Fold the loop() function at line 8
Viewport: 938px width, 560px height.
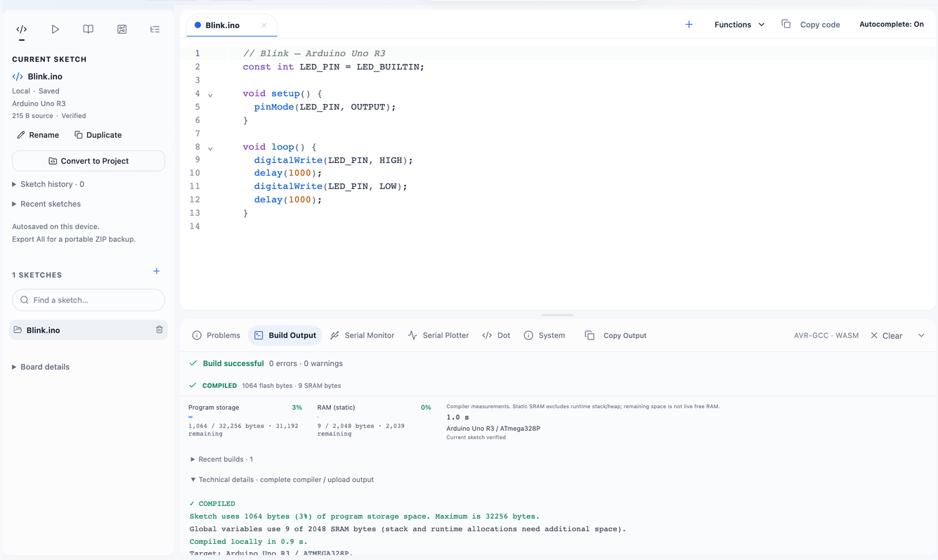point(210,148)
